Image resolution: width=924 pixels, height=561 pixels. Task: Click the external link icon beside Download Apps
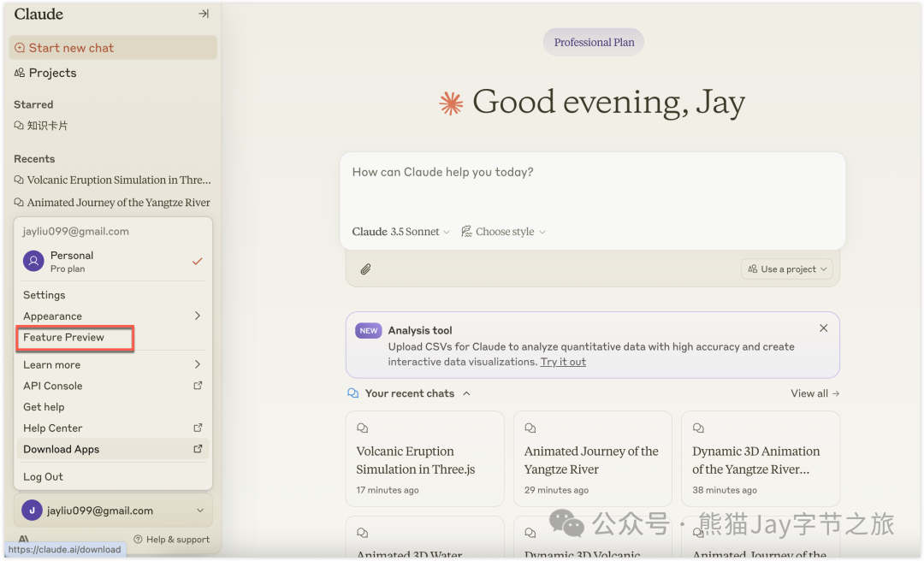point(198,449)
